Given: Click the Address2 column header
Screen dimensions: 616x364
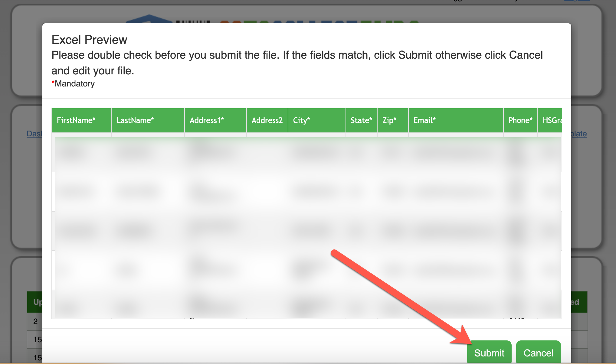Looking at the screenshot, I should [x=267, y=120].
